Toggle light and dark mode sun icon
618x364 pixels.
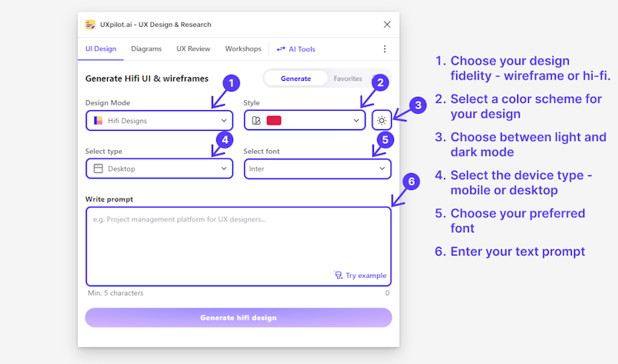click(x=382, y=121)
